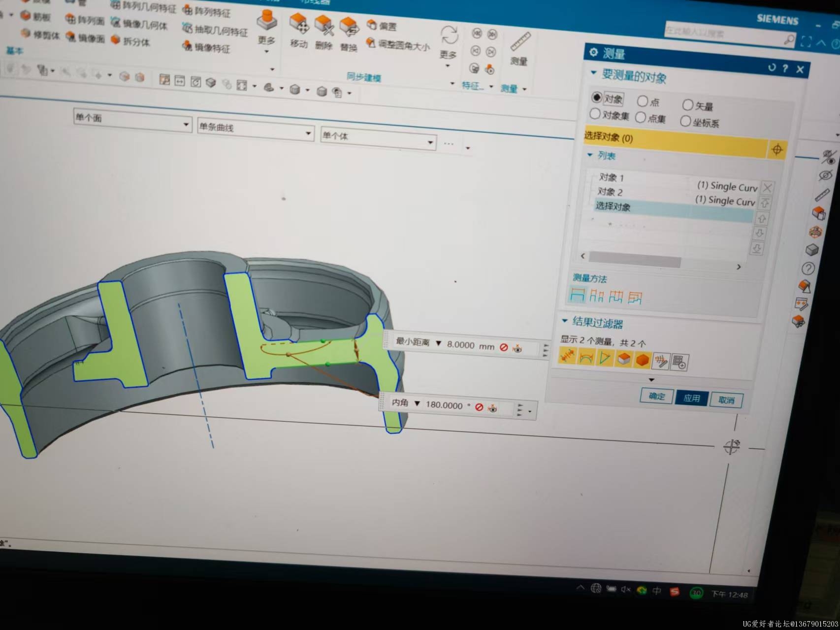This screenshot has height=630, width=840.
Task: Select 镜像特征 mirror feature tool
Action: tap(206, 47)
